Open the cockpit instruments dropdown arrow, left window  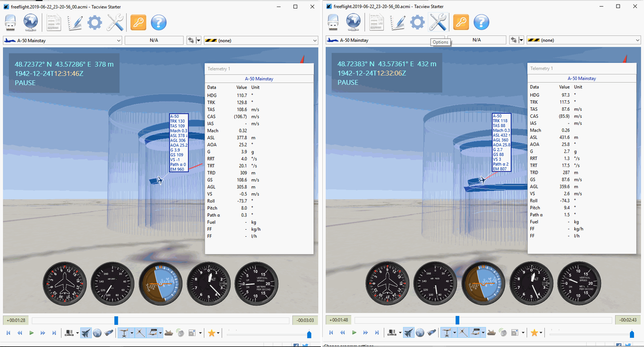pos(78,333)
